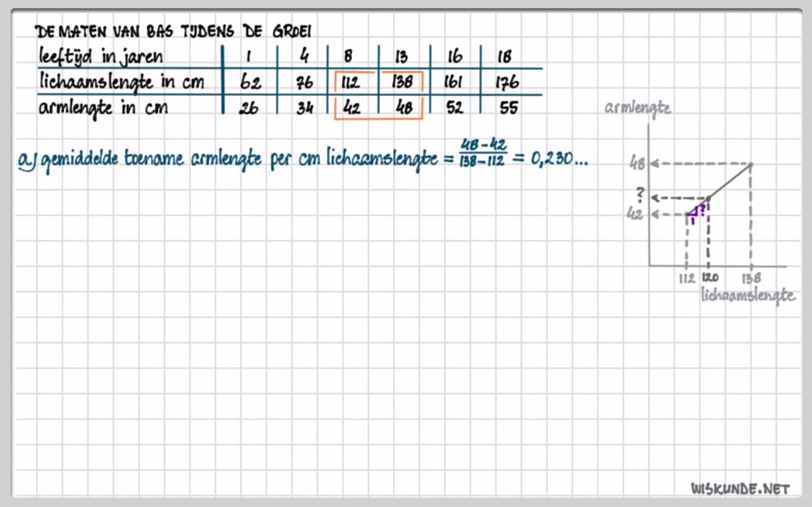Click the 120 label on the graph's horizontal axis
The width and height of the screenshot is (812, 507).
click(x=711, y=278)
